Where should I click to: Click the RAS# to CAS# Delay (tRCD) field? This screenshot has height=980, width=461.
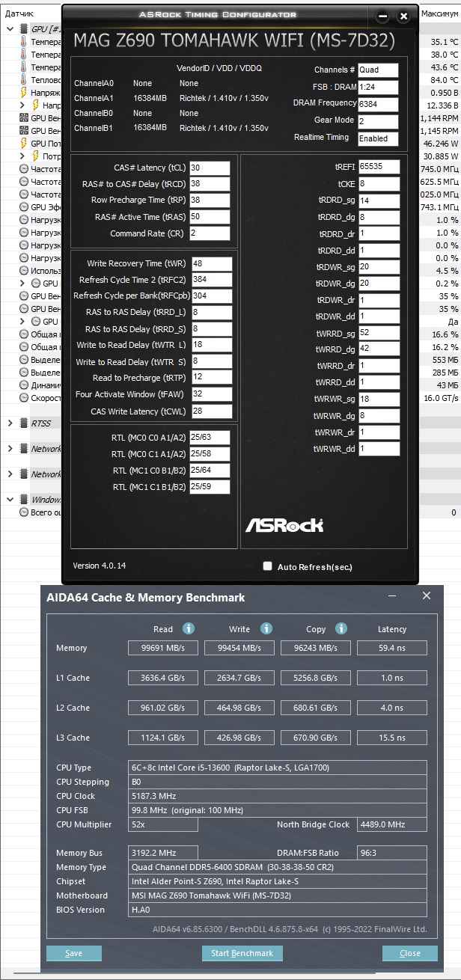click(x=210, y=184)
